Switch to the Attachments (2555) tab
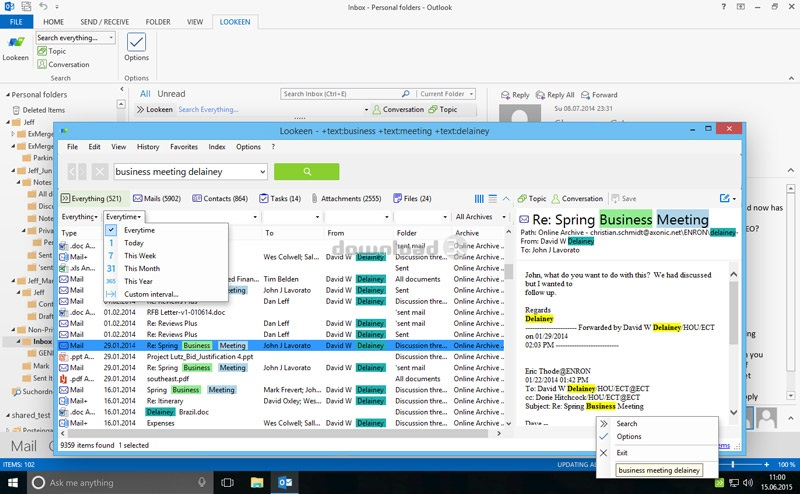The image size is (800, 494). click(x=346, y=199)
